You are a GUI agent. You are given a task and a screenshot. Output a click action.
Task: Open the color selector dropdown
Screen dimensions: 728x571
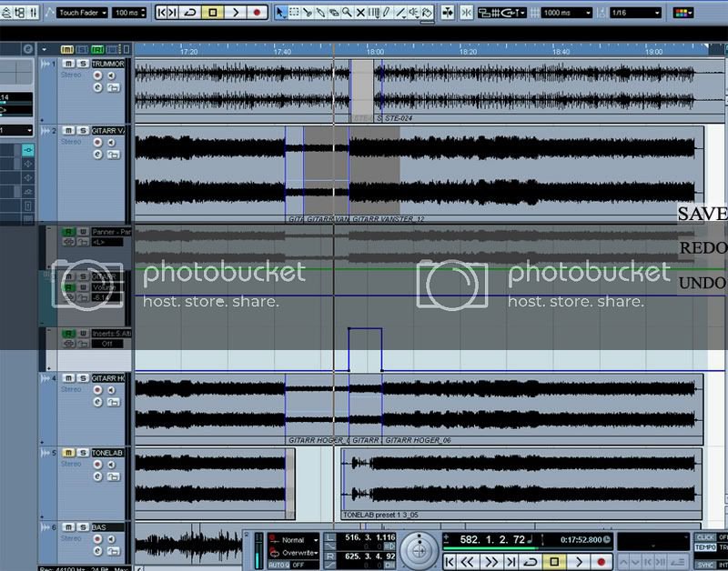pos(683,13)
